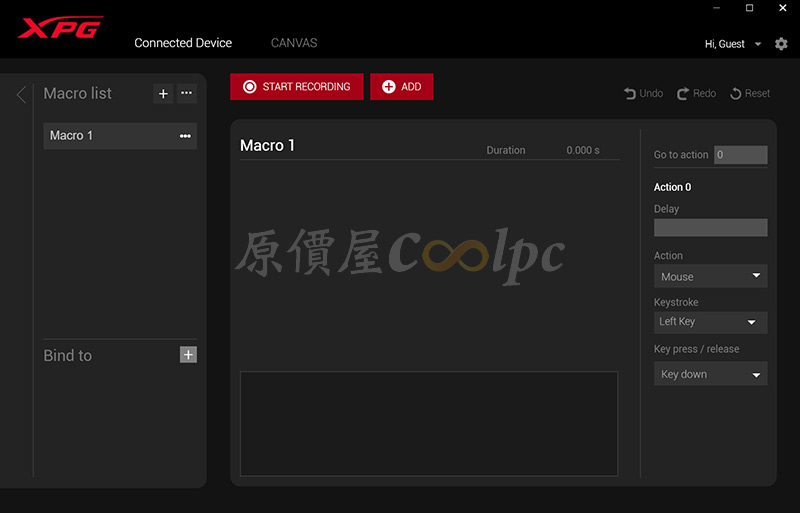
Task: Open the Hi, Guest account menu
Action: tap(732, 44)
